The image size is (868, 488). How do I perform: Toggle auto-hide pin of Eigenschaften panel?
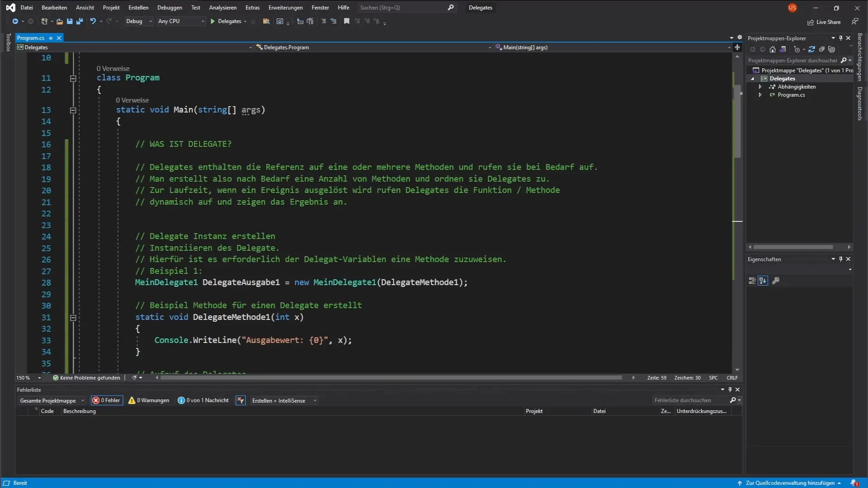[x=840, y=259]
